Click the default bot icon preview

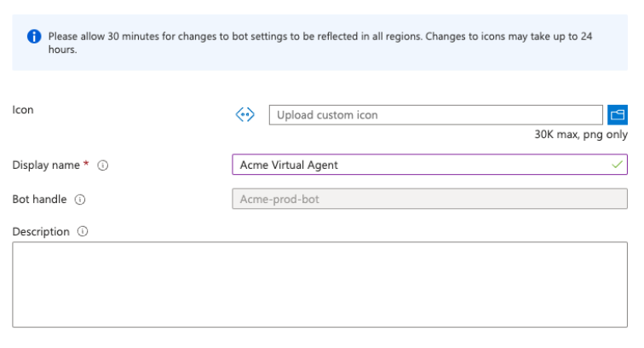tap(245, 114)
